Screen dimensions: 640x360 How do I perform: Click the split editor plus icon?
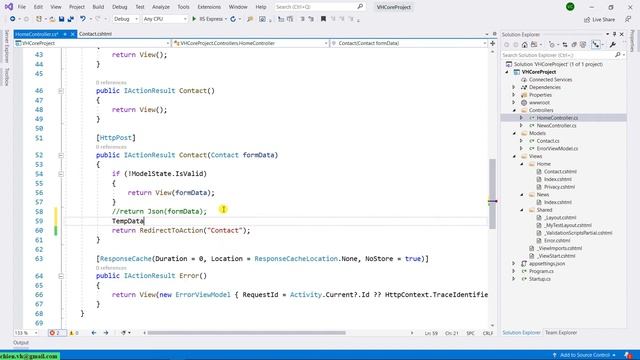click(493, 43)
